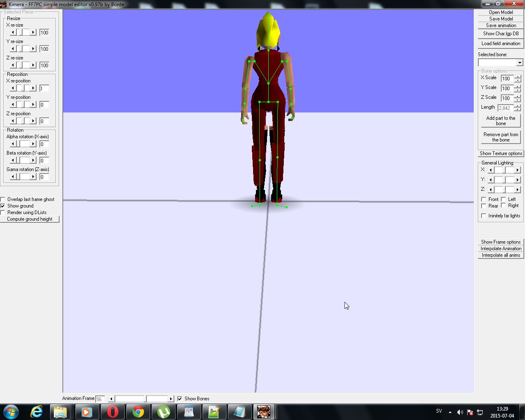Launch Opera browser from taskbar

click(x=112, y=411)
